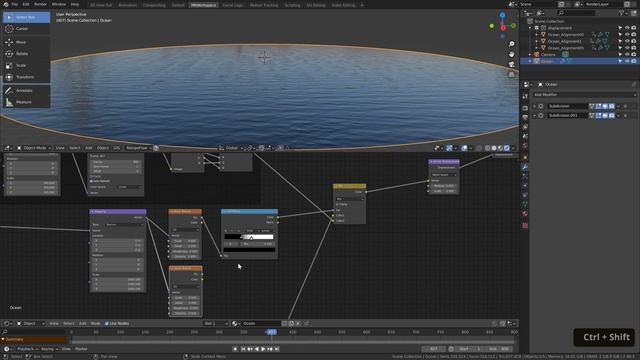Select the Scale tool

[x=27, y=65]
